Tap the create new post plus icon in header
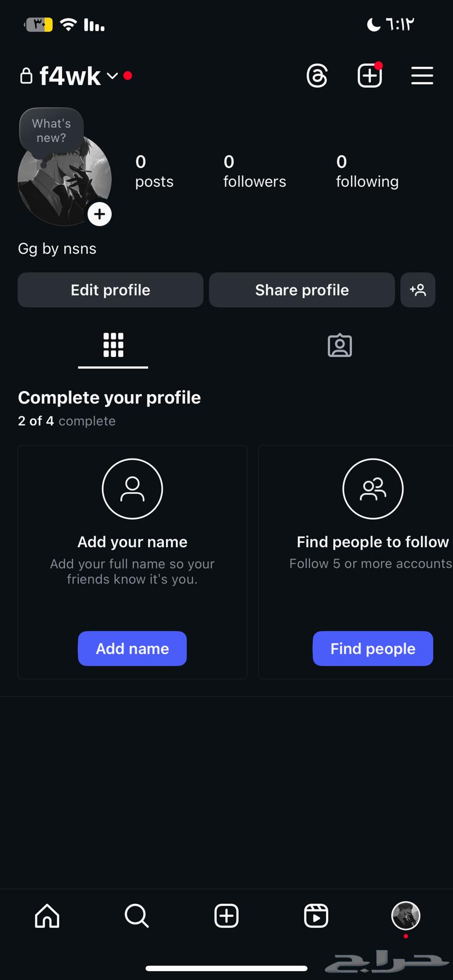453x980 pixels. click(370, 76)
